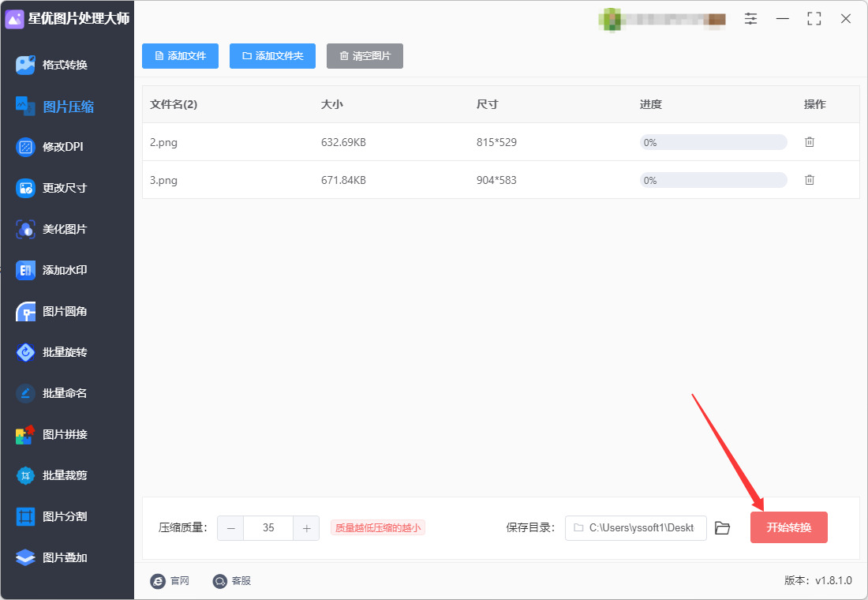
Task: Browse the save directory via the folder icon
Action: tap(722, 528)
